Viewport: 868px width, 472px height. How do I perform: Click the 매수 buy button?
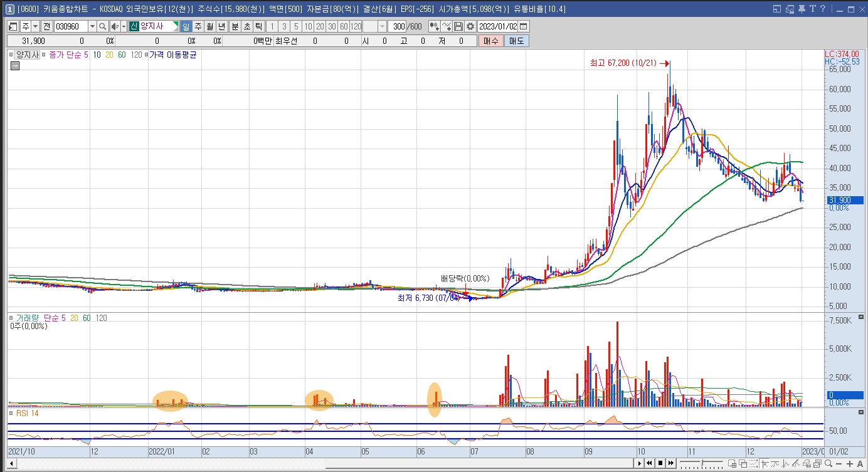pos(490,41)
